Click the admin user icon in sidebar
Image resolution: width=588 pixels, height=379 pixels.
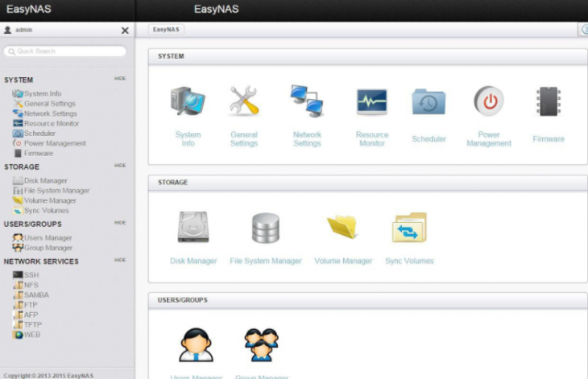pos(7,30)
